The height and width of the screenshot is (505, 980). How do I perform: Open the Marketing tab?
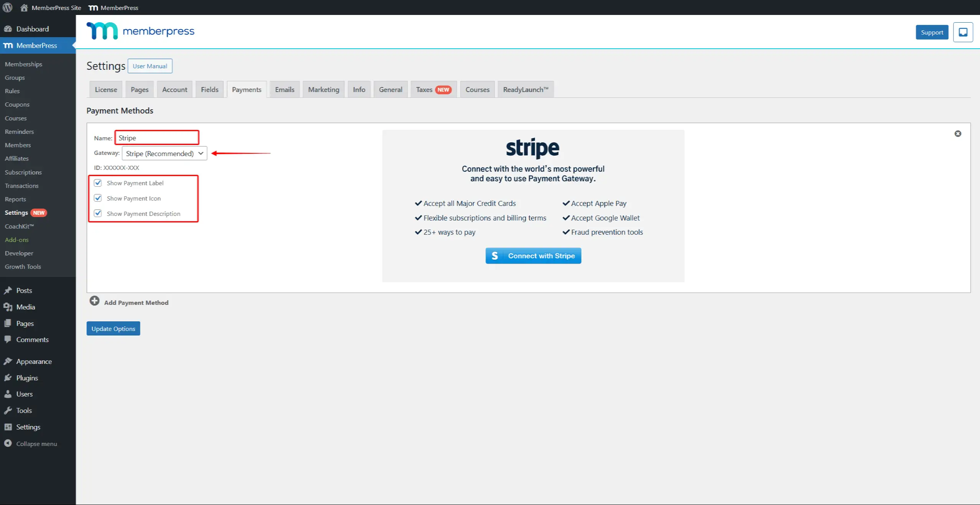click(x=324, y=89)
